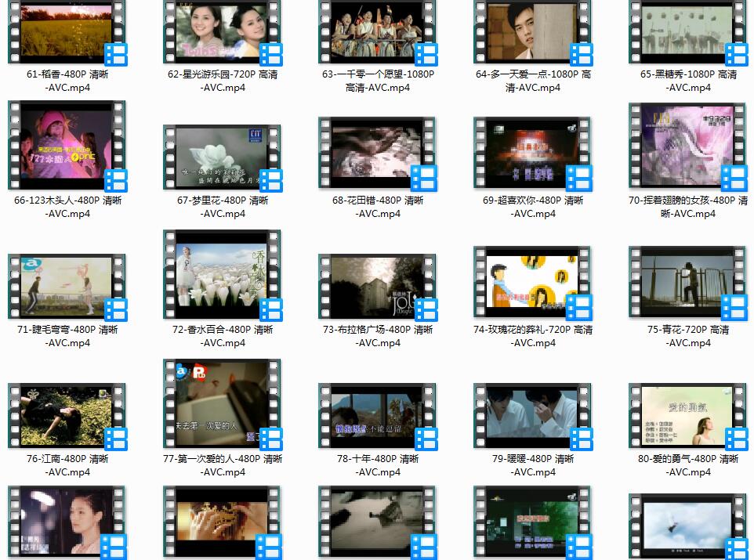
Task: Select the file name text "63-一千零一个愿望-1080P 高清-AVC.mp4"
Action: [378, 81]
